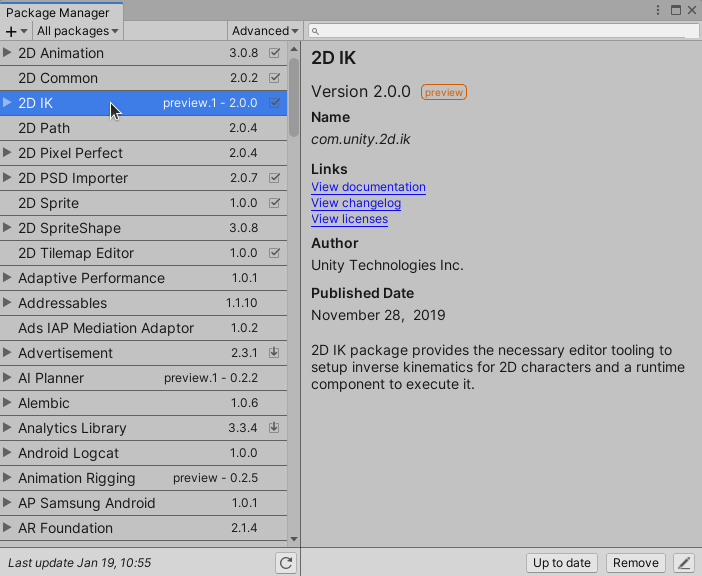Viewport: 702px width, 576px height.
Task: Expand the 2D Animation package versions
Action: [8, 53]
